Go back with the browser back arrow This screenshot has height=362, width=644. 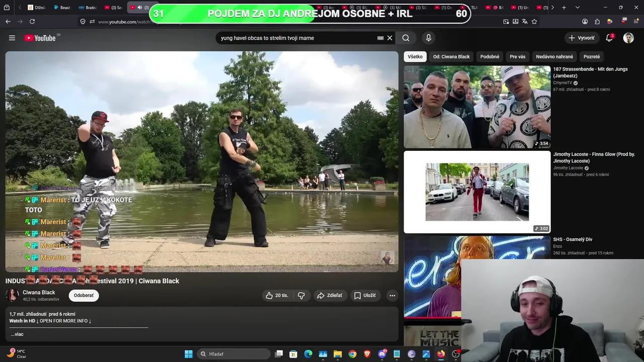[8, 22]
